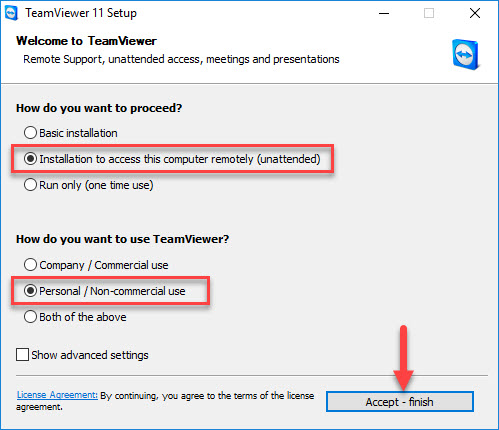Enable the Show advanced settings checkbox
This screenshot has height=430, width=499.
coord(82,355)
